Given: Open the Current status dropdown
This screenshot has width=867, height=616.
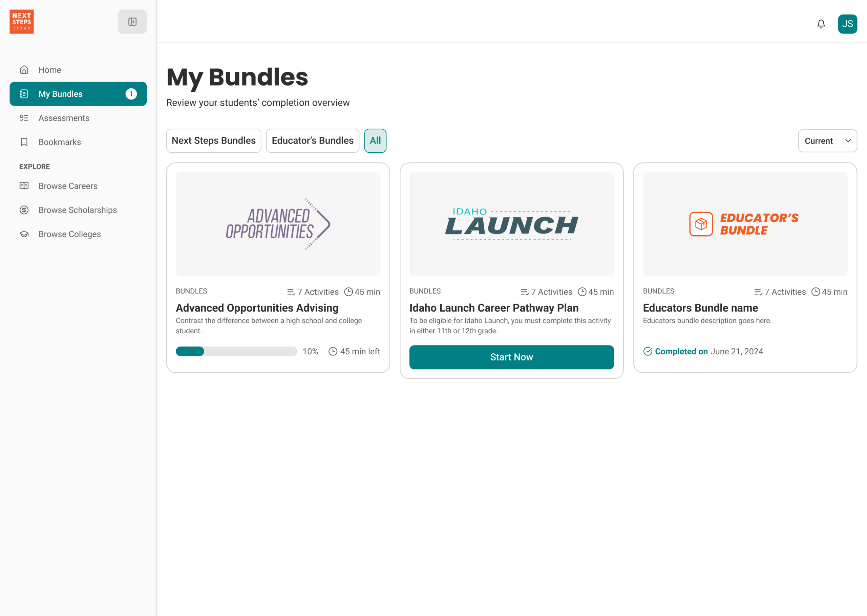Looking at the screenshot, I should pyautogui.click(x=827, y=141).
